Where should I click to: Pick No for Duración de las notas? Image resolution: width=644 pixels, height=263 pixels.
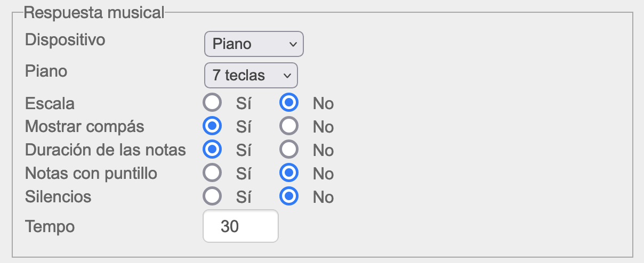coord(289,150)
